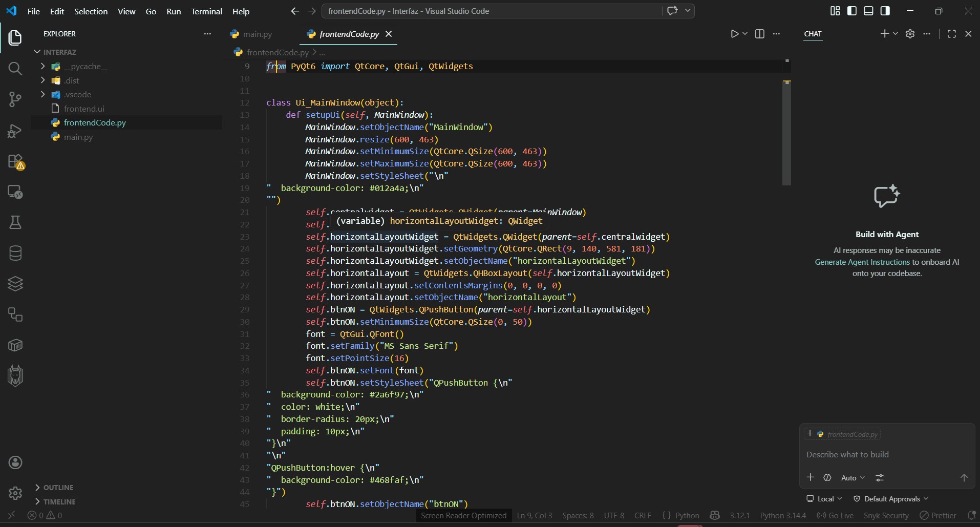Open the Auto model dropdown
Image resolution: width=980 pixels, height=527 pixels.
(x=853, y=477)
